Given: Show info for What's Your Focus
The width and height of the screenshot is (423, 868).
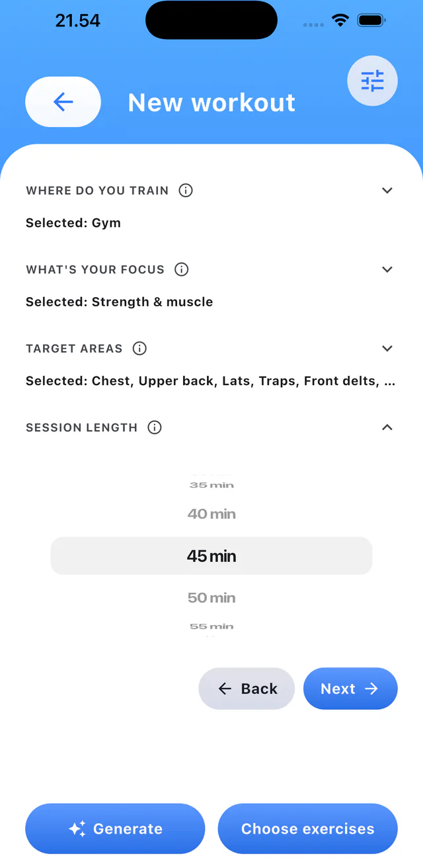Looking at the screenshot, I should (182, 269).
